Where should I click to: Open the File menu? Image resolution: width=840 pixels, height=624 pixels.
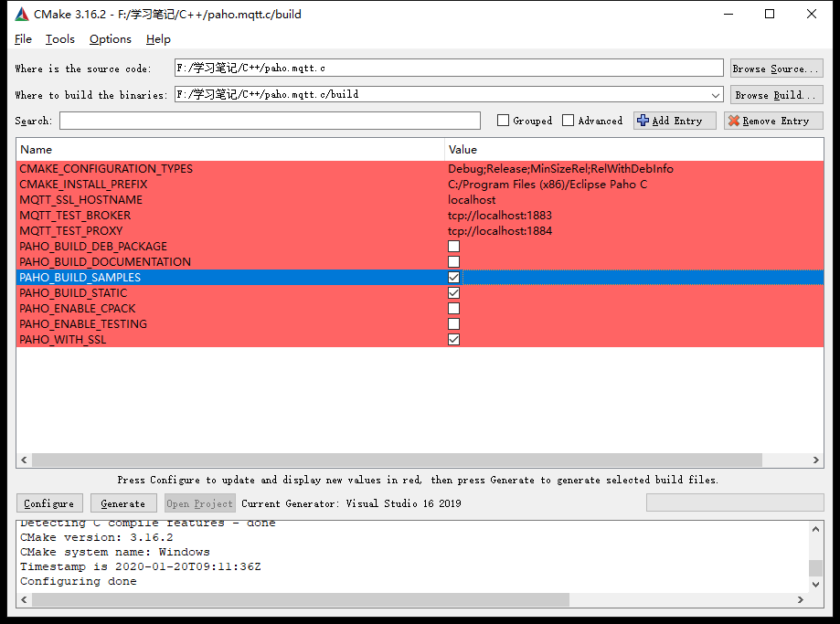click(x=23, y=39)
